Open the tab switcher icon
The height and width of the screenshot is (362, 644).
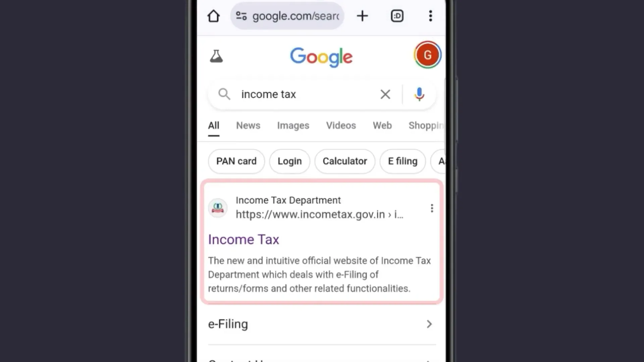397,16
